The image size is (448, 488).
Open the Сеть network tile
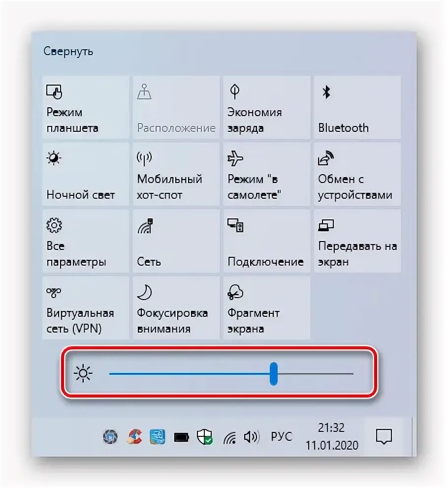(176, 241)
